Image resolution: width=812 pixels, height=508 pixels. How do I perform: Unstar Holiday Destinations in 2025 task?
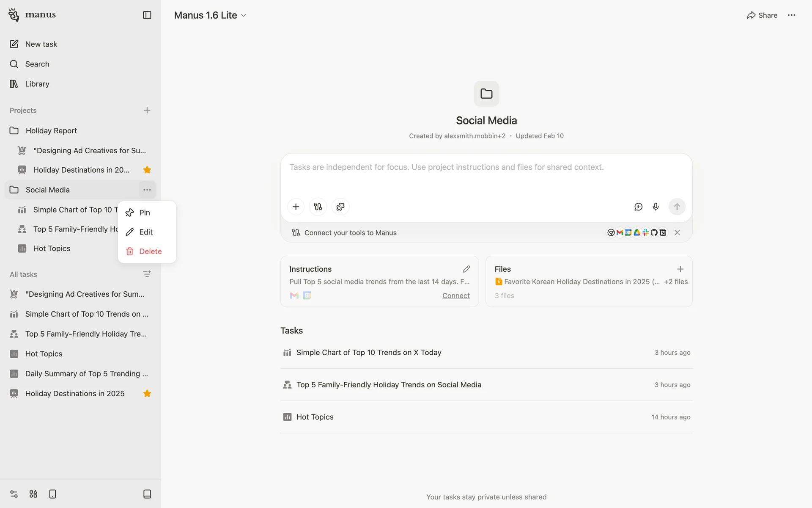click(147, 394)
